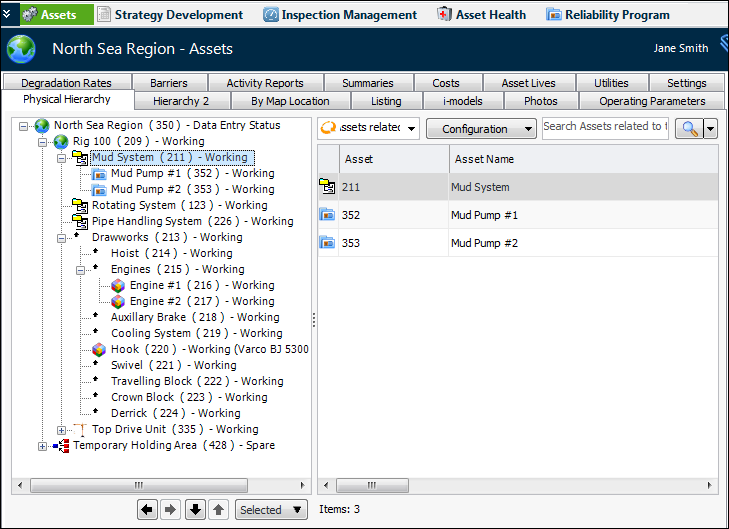Click the tree panel horizontal scrollbar
This screenshot has height=529, width=729.
coord(160,485)
